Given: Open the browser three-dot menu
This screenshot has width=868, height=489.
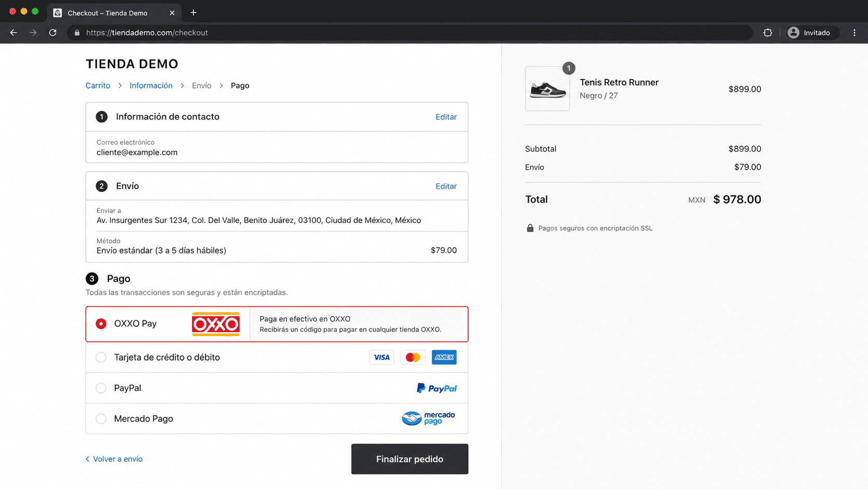Looking at the screenshot, I should point(855,33).
